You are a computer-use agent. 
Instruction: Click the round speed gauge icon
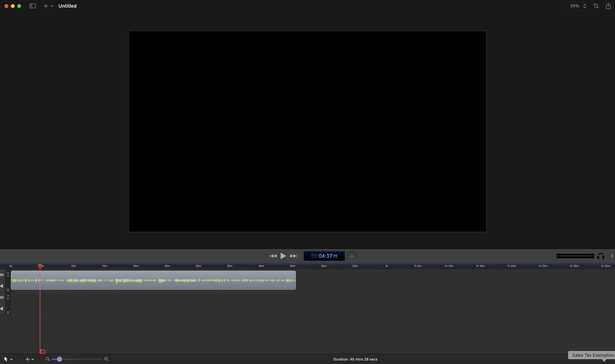[352, 256]
